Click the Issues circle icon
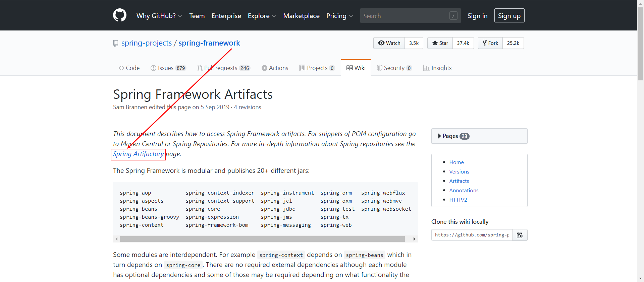 153,68
